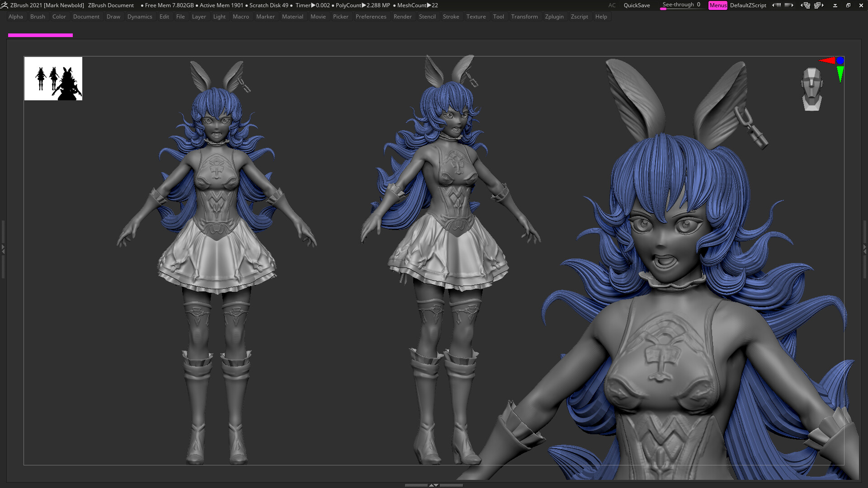The image size is (868, 488).
Task: Open the Tool menu
Action: tap(499, 17)
